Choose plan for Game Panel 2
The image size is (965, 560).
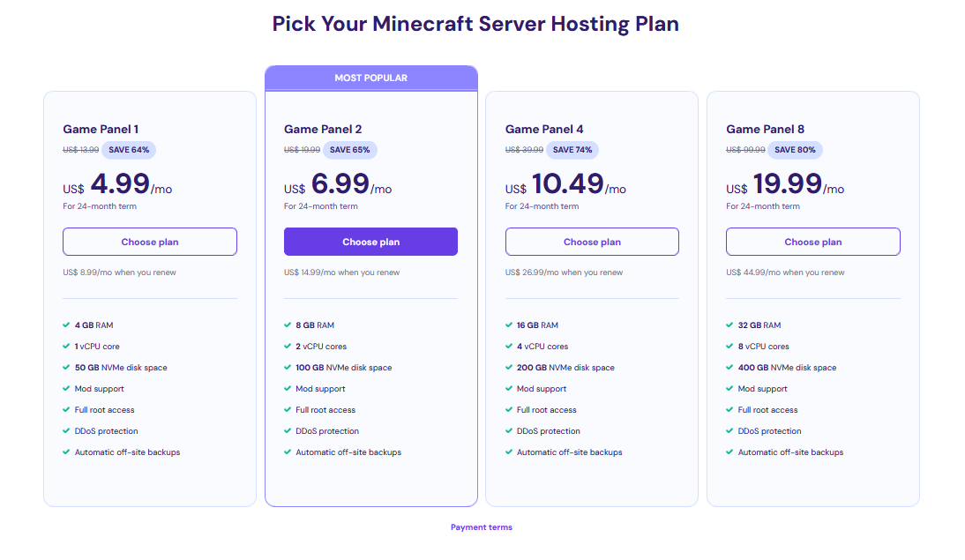pos(370,241)
